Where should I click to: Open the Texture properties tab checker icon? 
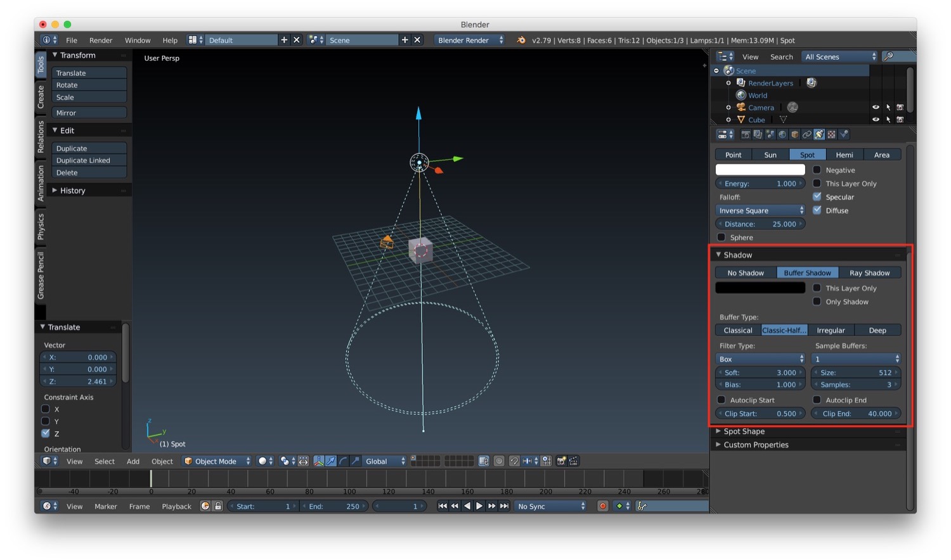[831, 134]
